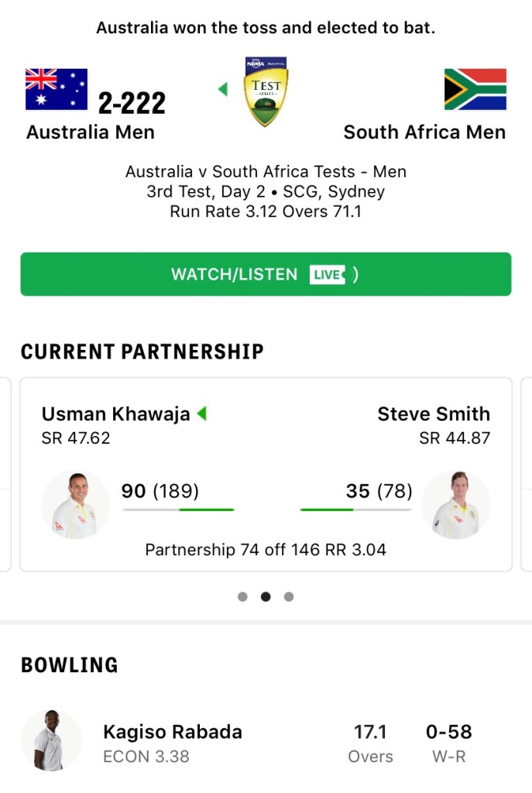
Task: Tap the Test Series trophy logo
Action: click(266, 91)
